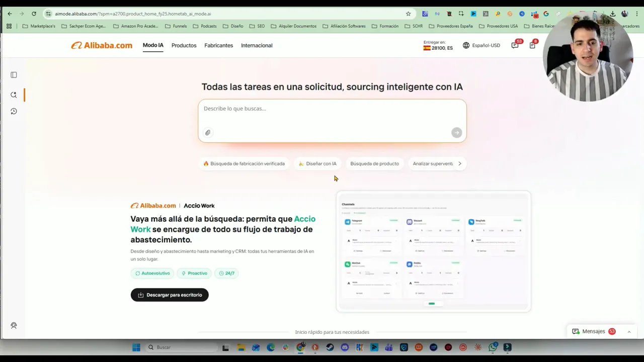This screenshot has width=644, height=362.
Task: Select Búsqueda de fabricación verificada chip
Action: pyautogui.click(x=244, y=163)
